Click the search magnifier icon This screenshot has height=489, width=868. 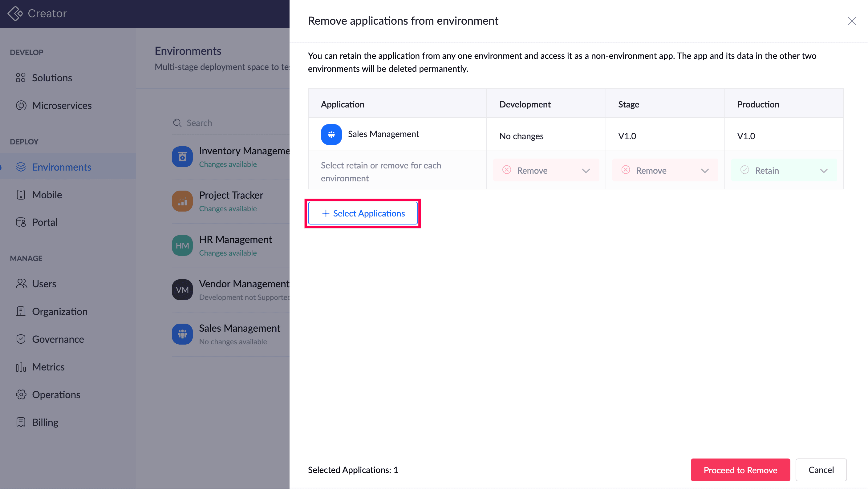point(177,123)
